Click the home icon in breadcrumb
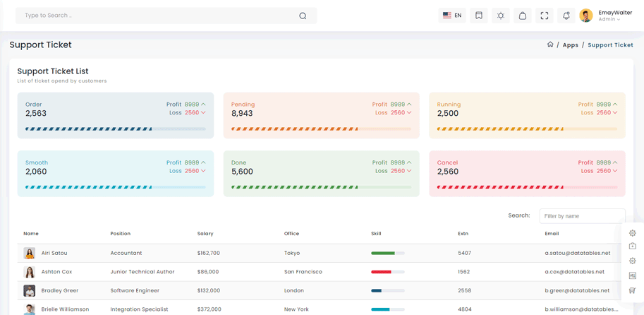Screen dimensions: 644x315 [550, 44]
